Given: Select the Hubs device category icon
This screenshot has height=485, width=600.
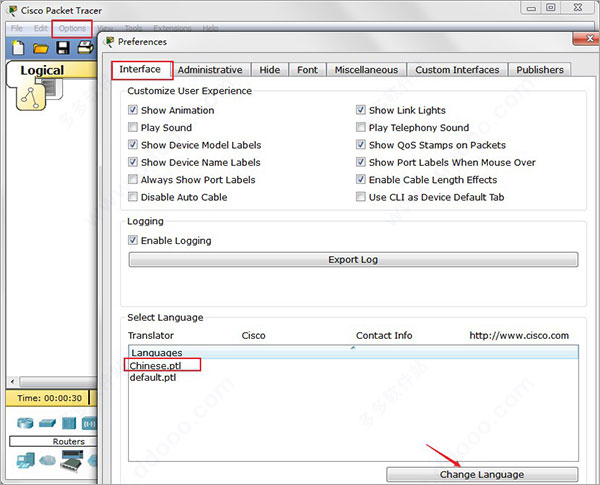Looking at the screenshot, I should point(69,423).
